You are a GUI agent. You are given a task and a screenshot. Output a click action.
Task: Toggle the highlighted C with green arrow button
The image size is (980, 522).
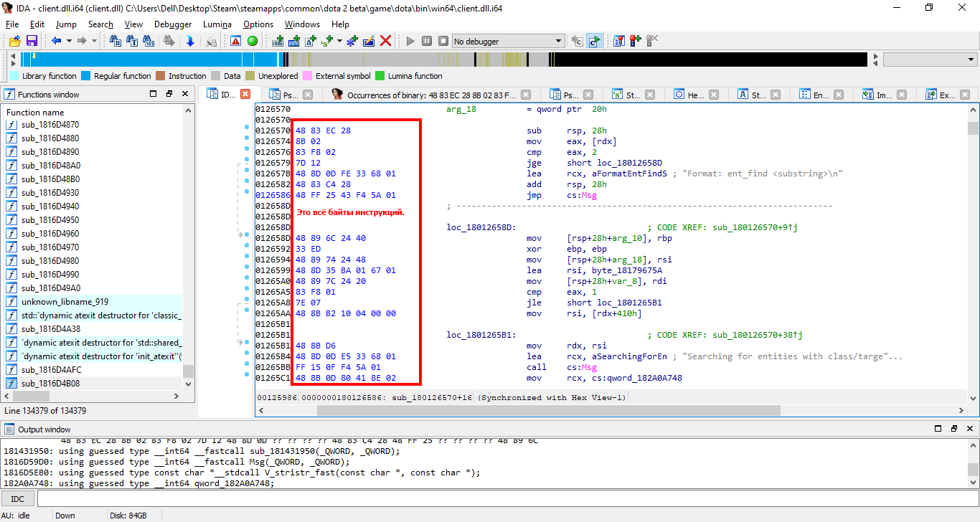[x=594, y=41]
